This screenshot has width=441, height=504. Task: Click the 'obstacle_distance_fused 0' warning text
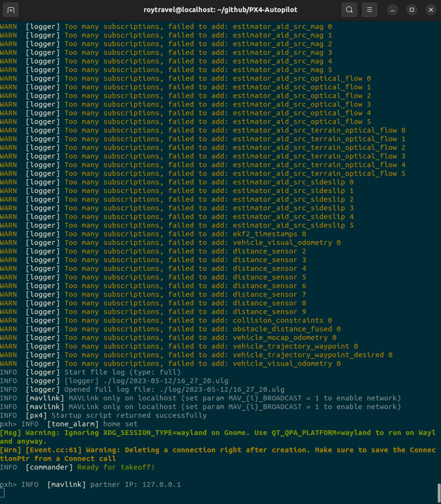coord(286,329)
